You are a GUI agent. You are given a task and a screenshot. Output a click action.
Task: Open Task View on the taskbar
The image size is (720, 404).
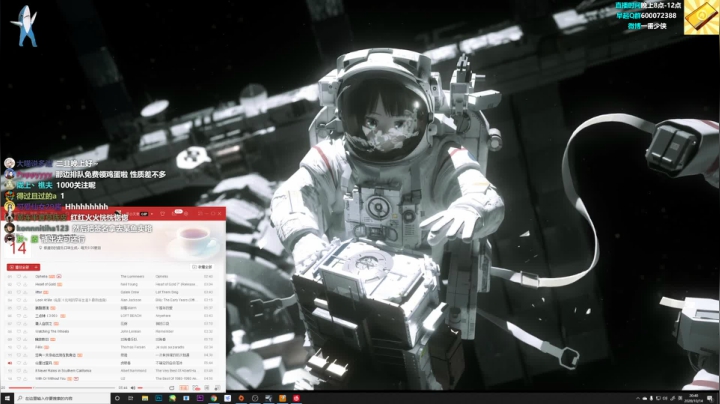[130, 398]
